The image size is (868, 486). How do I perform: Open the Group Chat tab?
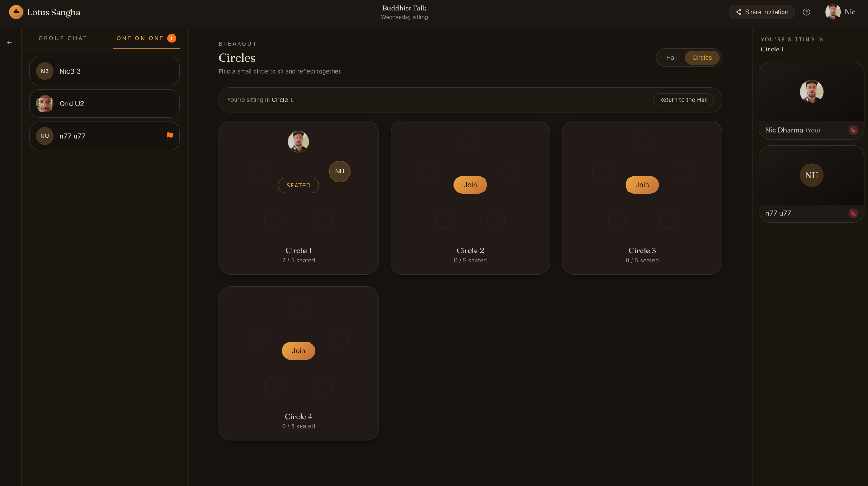pyautogui.click(x=63, y=38)
